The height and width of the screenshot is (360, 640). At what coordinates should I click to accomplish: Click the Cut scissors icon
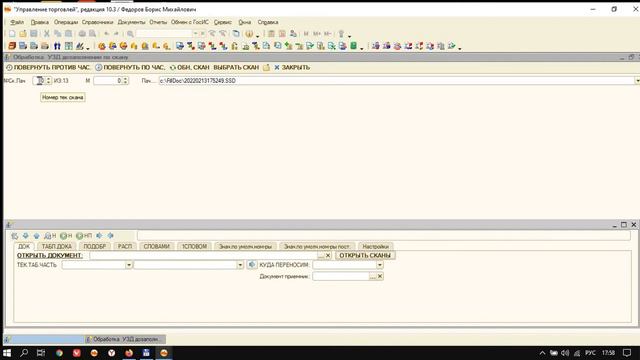pos(47,34)
